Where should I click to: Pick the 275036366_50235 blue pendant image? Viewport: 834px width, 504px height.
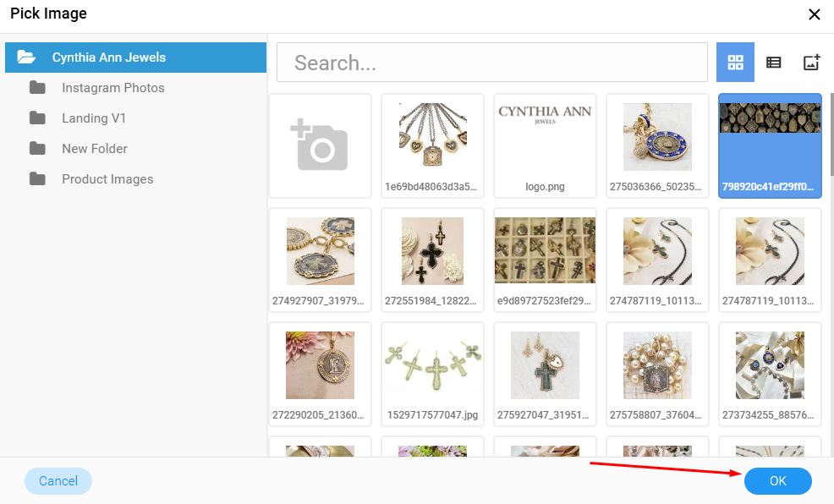point(657,145)
